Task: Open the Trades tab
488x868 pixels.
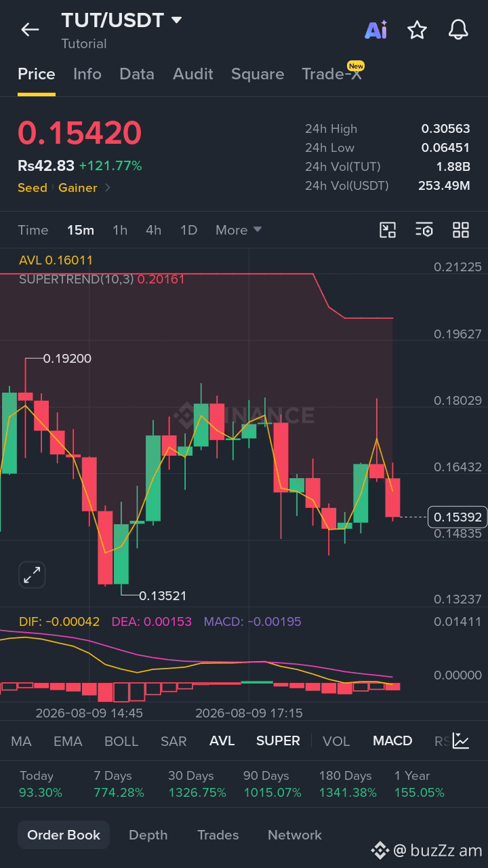Action: point(218,835)
